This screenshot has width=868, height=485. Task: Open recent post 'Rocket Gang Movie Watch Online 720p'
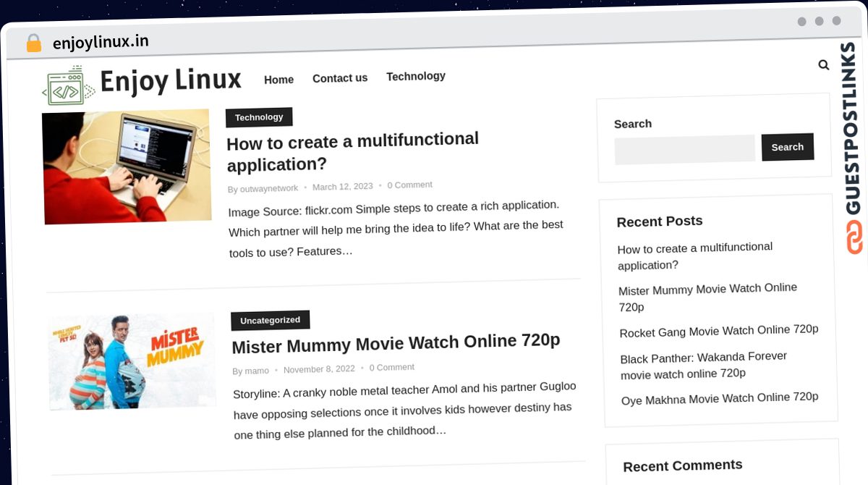(x=719, y=331)
